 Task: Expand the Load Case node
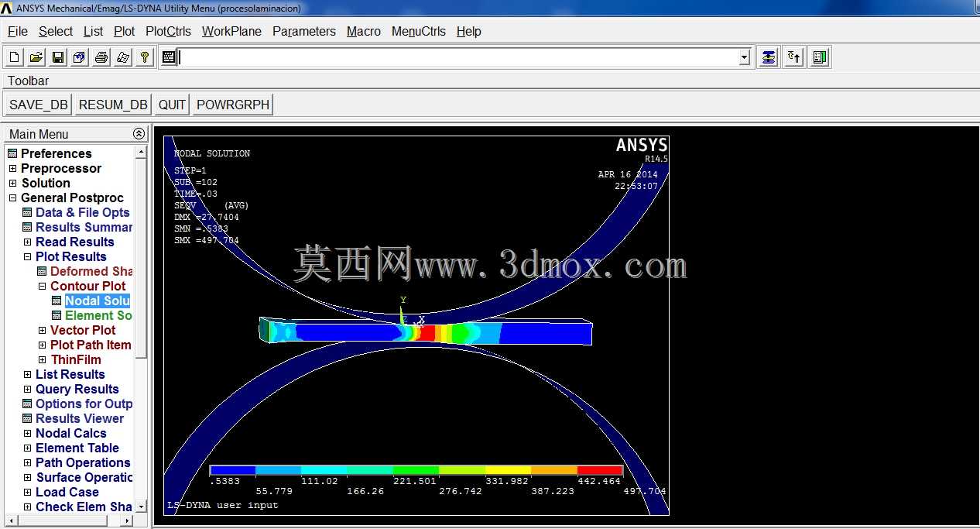click(x=27, y=492)
